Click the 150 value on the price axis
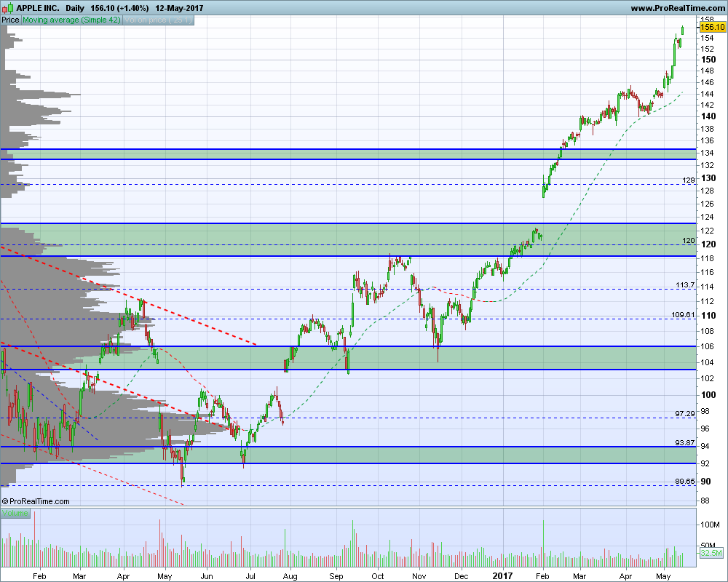This screenshot has width=728, height=582. (x=708, y=60)
